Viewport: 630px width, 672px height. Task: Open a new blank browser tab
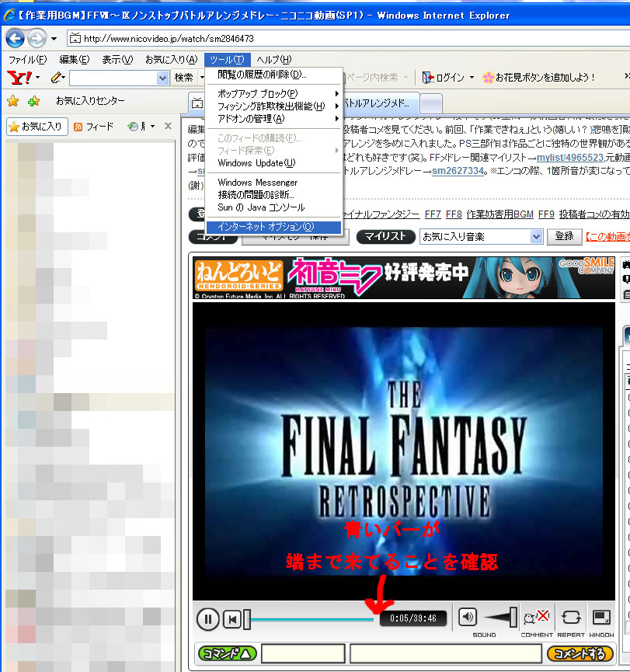[x=431, y=104]
